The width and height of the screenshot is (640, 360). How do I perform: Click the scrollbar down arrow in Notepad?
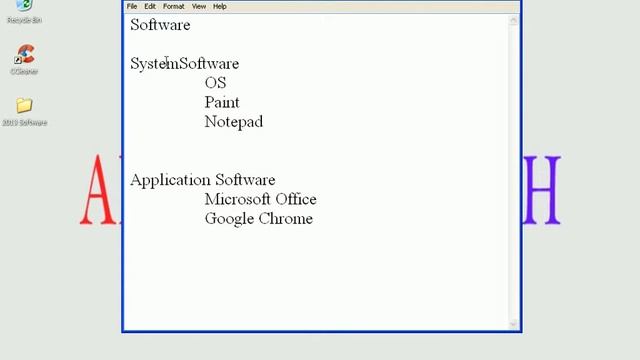tap(513, 324)
